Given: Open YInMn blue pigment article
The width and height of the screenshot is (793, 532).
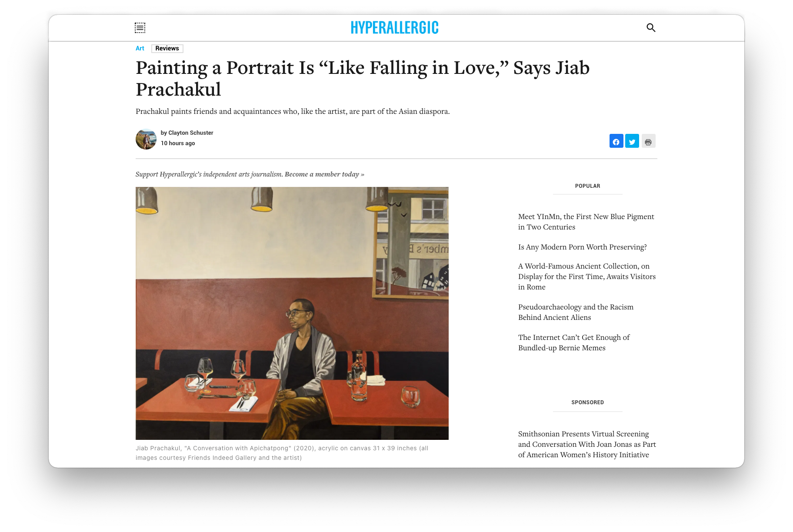Looking at the screenshot, I should point(586,222).
